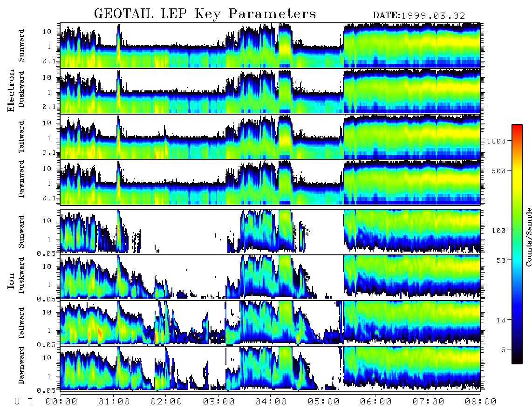This screenshot has width=532, height=410.
Task: Click the vertical Electron group label
Action: [x=11, y=90]
